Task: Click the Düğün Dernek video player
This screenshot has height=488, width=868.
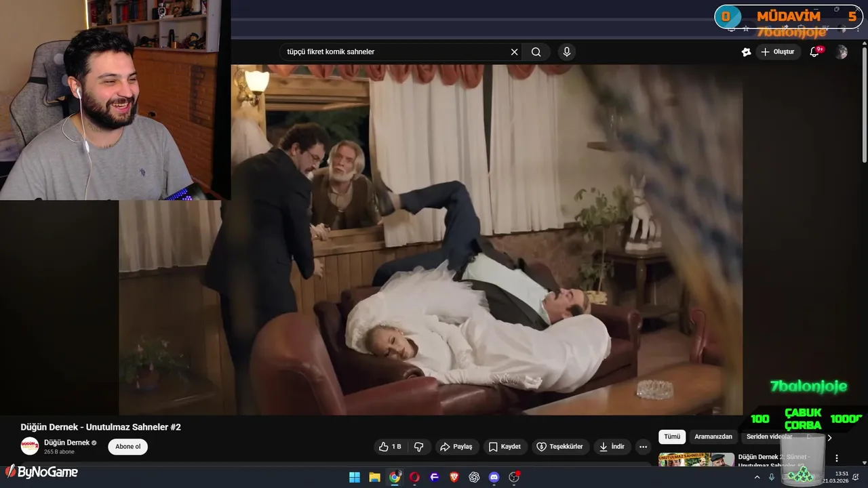Action: (x=431, y=239)
